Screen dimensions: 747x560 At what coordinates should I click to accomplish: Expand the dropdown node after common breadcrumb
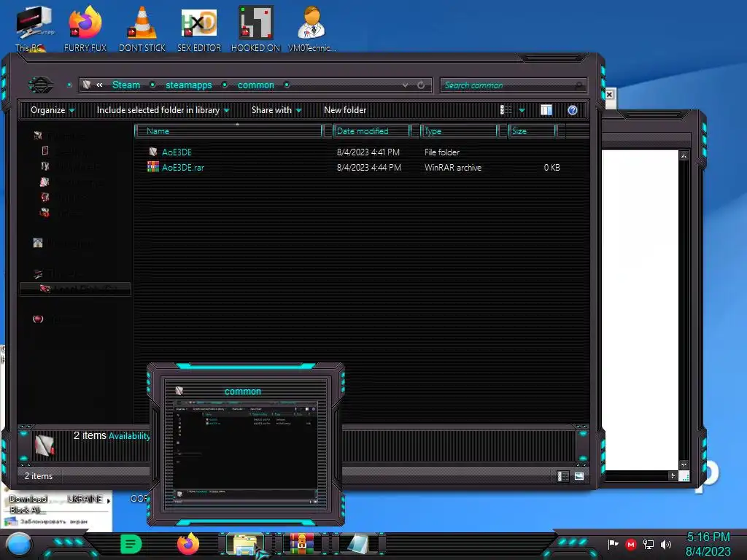tap(287, 85)
